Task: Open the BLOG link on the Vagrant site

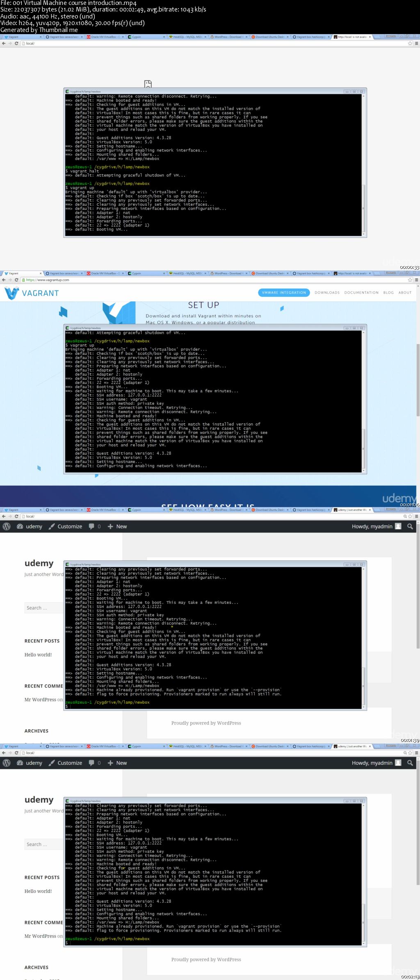Action: [388, 293]
